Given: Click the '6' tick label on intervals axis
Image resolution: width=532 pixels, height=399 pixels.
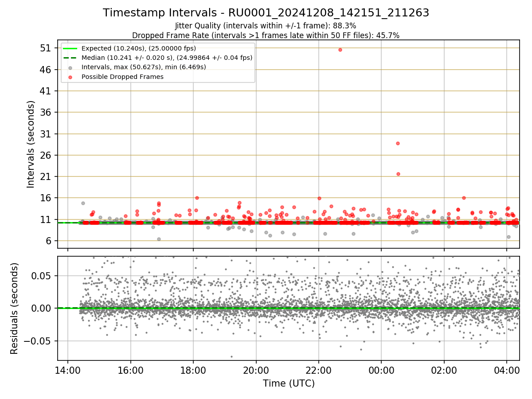Looking at the screenshot, I should click(49, 241).
